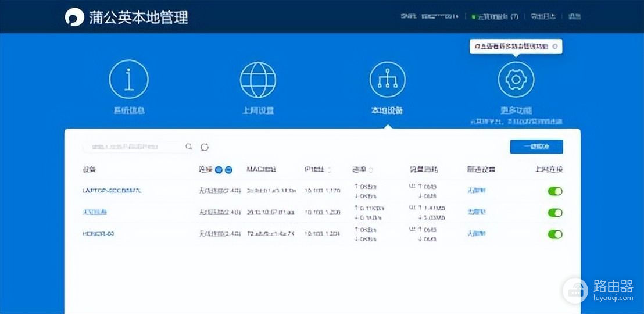Screen dimensions: 644x314
Task: Switch to the 更多功能 tab label
Action: (516, 110)
